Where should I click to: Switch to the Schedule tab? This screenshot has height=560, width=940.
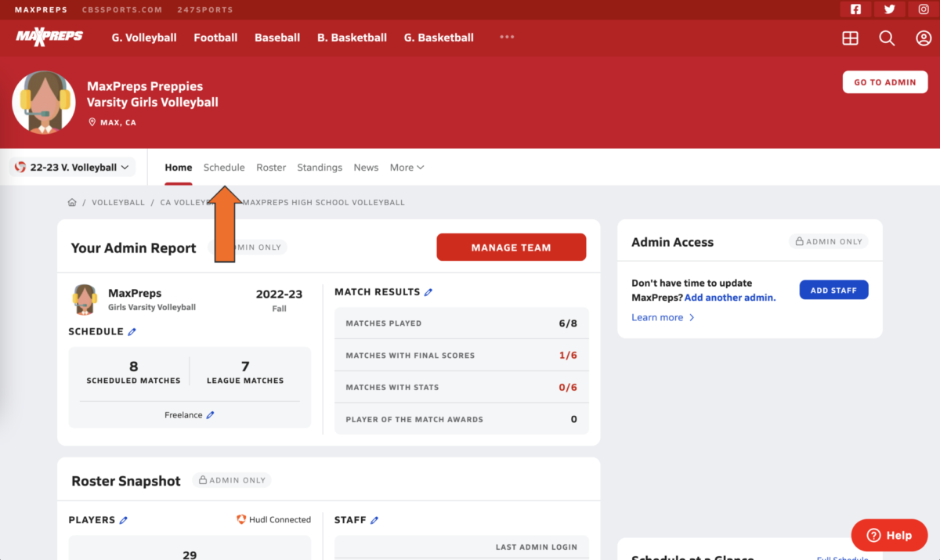click(x=224, y=168)
